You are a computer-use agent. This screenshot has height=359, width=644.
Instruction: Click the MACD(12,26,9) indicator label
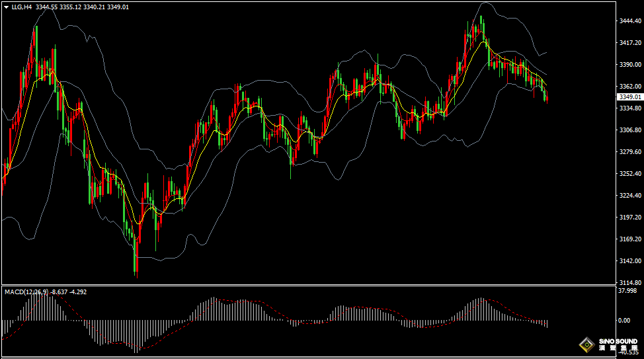click(x=27, y=292)
